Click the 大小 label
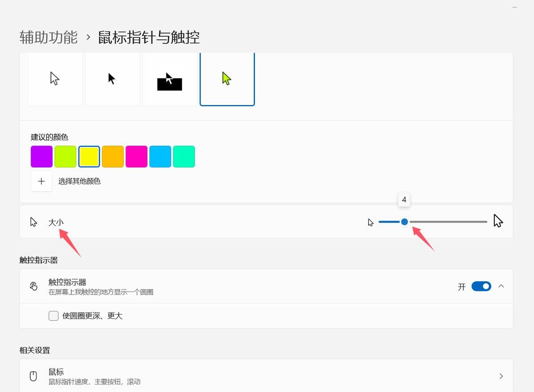 click(x=56, y=222)
